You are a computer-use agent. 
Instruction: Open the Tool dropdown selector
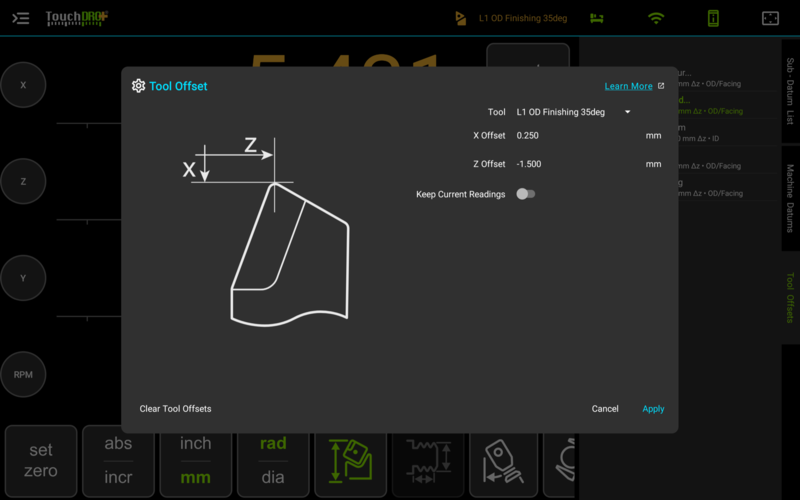click(573, 112)
